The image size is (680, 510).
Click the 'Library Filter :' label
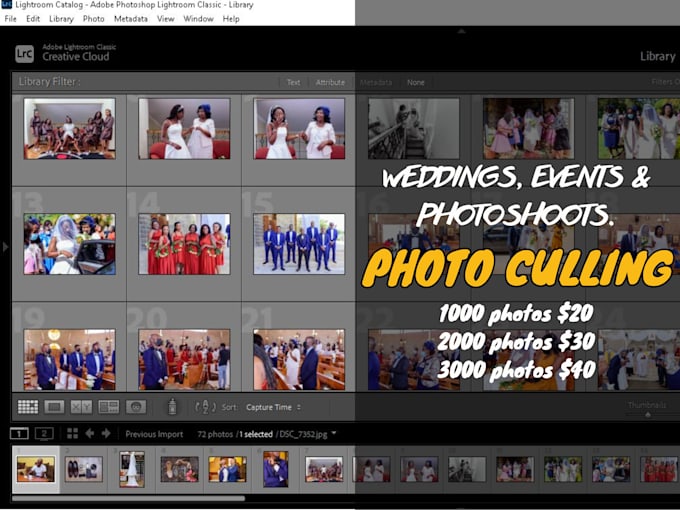coord(49,82)
